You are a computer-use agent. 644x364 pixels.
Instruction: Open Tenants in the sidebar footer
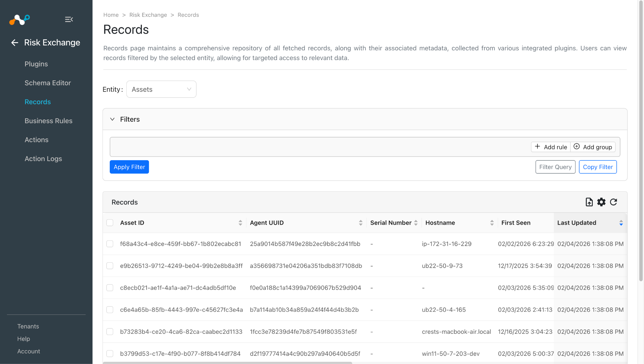28,326
